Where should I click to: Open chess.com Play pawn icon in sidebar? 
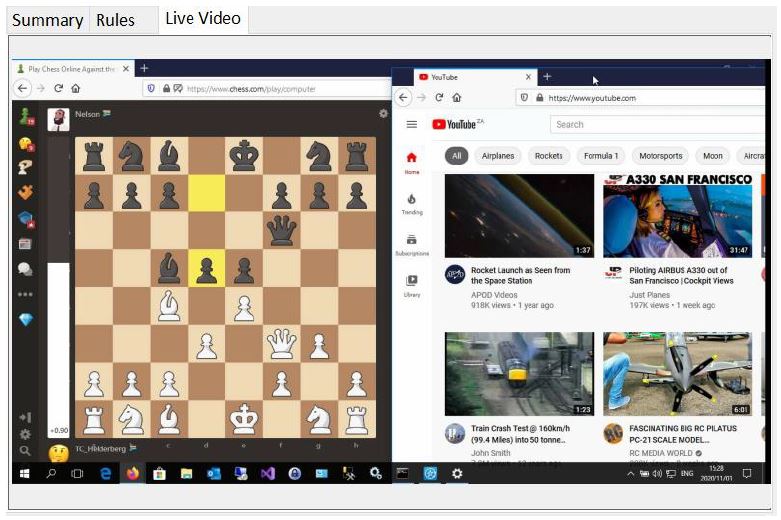coord(25,117)
